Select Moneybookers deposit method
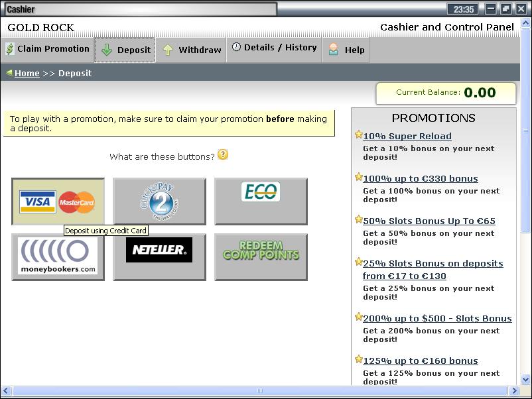Image resolution: width=532 pixels, height=399 pixels. [x=58, y=257]
